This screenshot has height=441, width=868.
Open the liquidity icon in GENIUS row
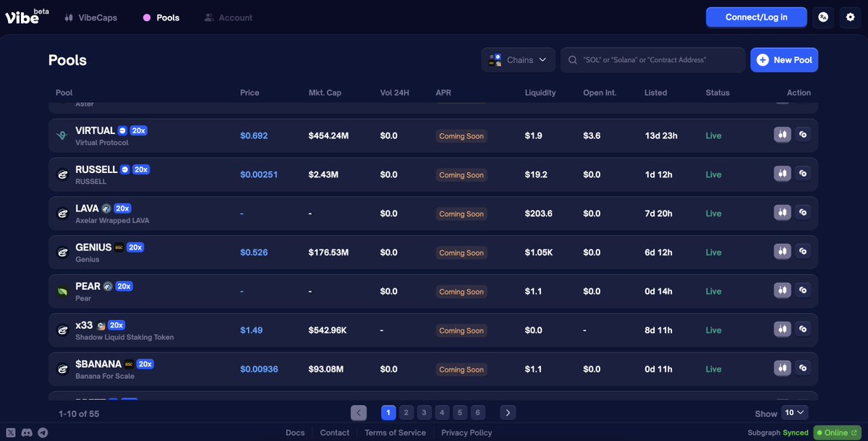(x=802, y=251)
